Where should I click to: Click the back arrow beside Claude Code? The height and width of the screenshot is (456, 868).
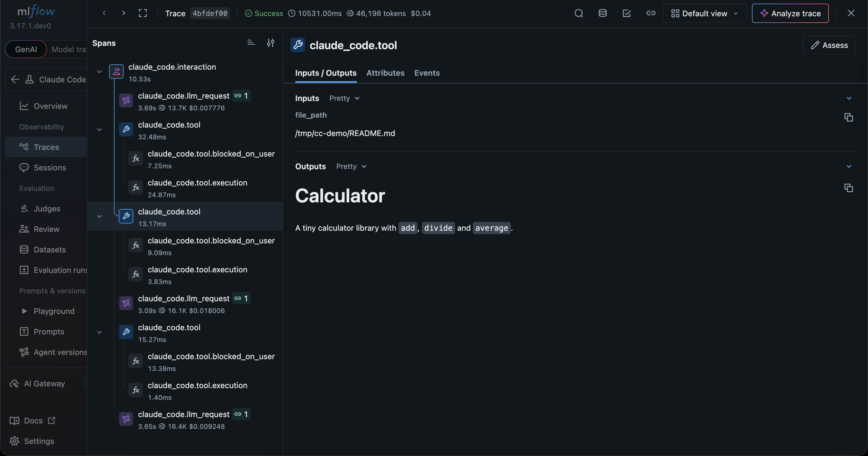15,80
